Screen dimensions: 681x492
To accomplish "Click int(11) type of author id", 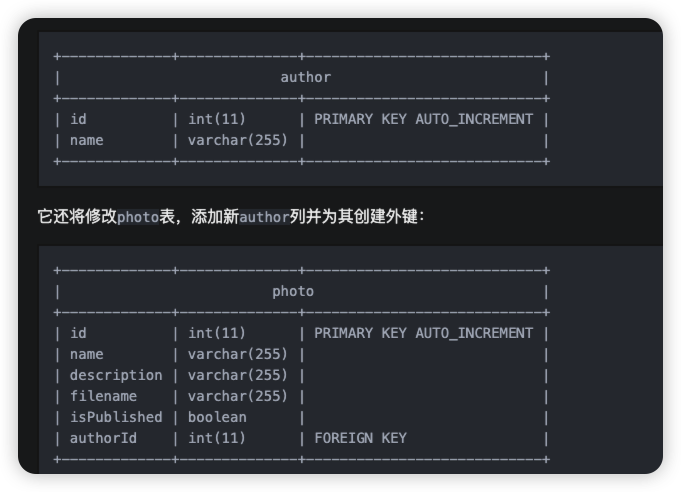I will point(217,119).
